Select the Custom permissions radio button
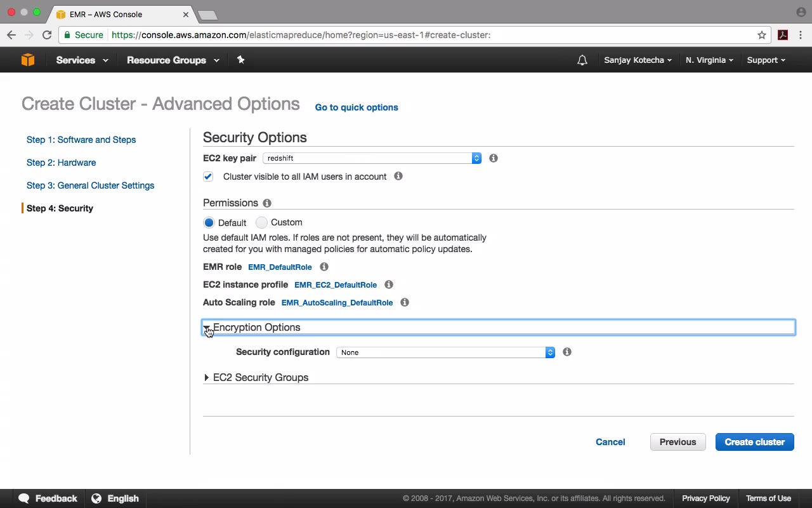Viewport: 812px width, 508px height. (261, 223)
